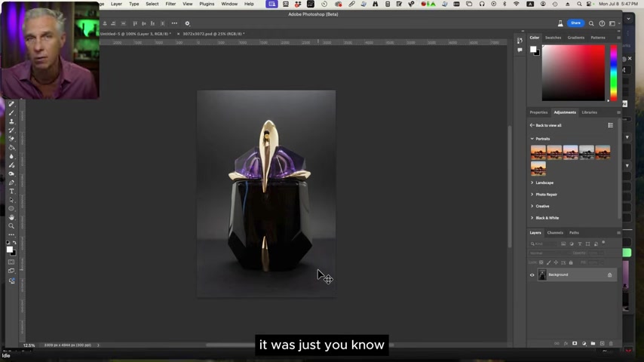The image size is (644, 362).
Task: Select the Zoom tool in the toolbar
Action: click(x=11, y=226)
